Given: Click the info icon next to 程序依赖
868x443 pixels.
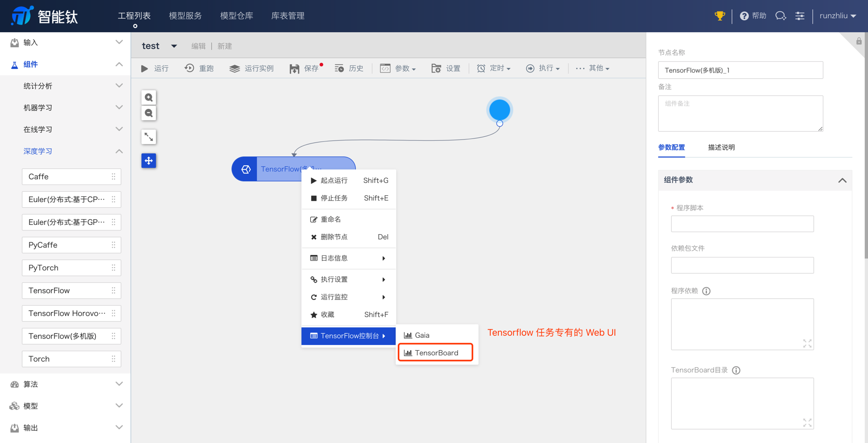Looking at the screenshot, I should pos(706,291).
